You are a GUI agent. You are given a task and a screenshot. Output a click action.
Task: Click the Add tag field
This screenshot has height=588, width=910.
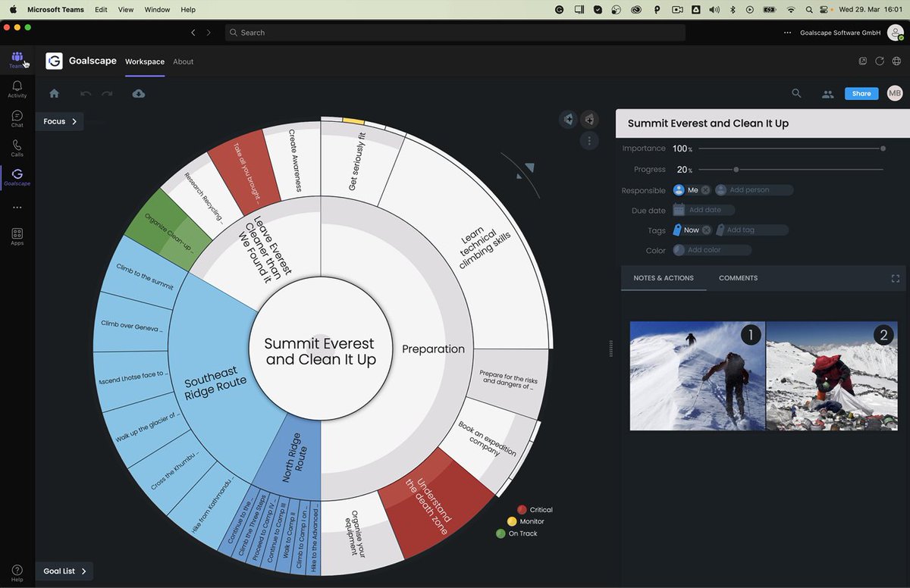coord(752,230)
